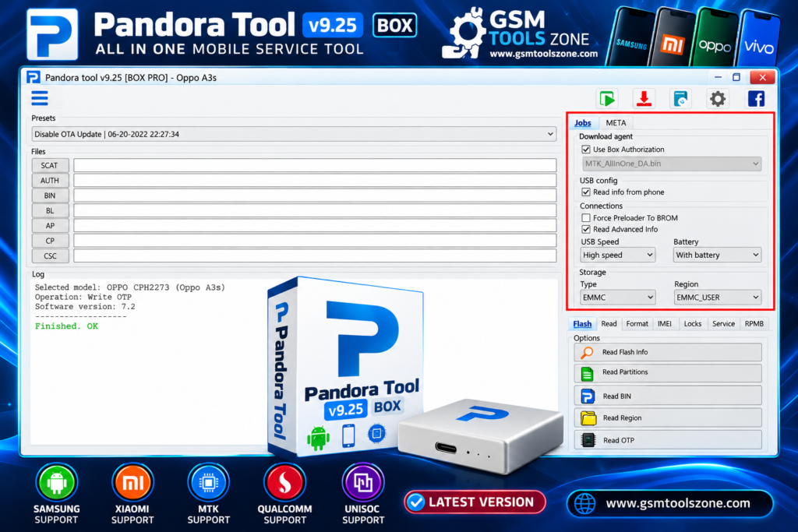Click inside the SCAT file path field
This screenshot has width=798, height=532.
(x=315, y=165)
